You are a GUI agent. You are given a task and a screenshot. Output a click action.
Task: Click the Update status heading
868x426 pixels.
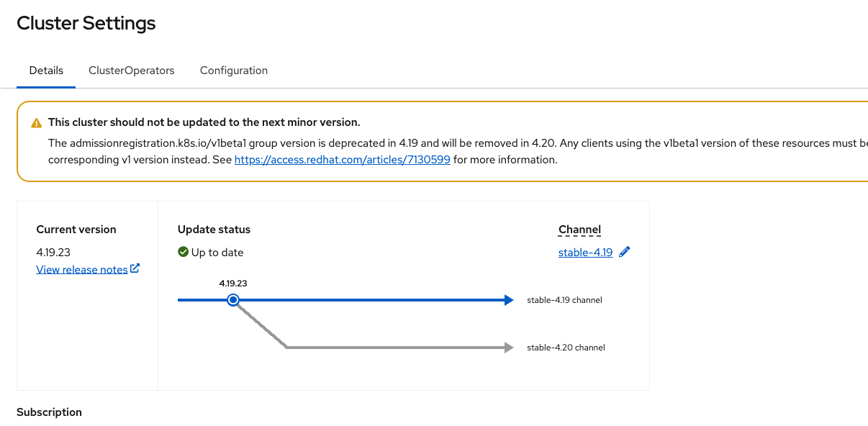pyautogui.click(x=214, y=230)
